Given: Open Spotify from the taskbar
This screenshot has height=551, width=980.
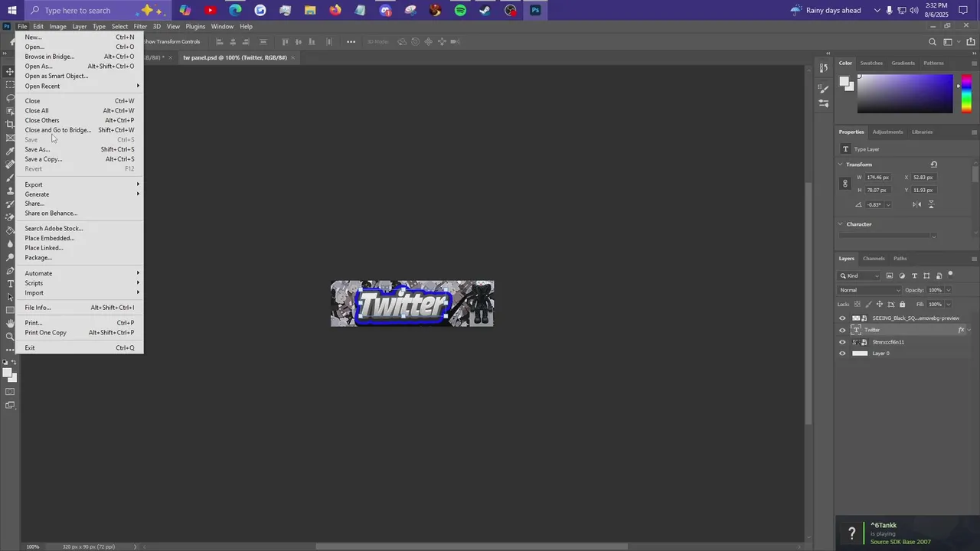Looking at the screenshot, I should point(460,10).
